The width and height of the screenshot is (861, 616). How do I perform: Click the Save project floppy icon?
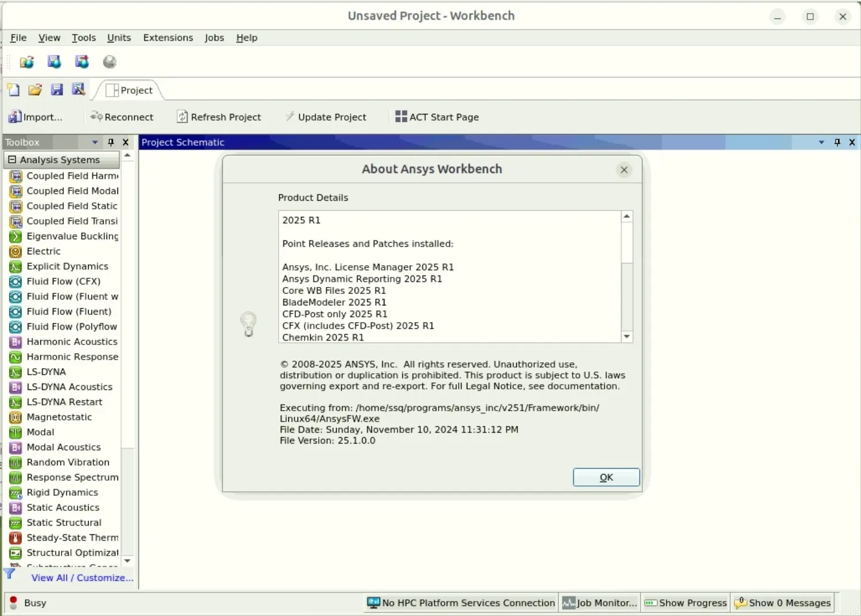click(x=56, y=90)
